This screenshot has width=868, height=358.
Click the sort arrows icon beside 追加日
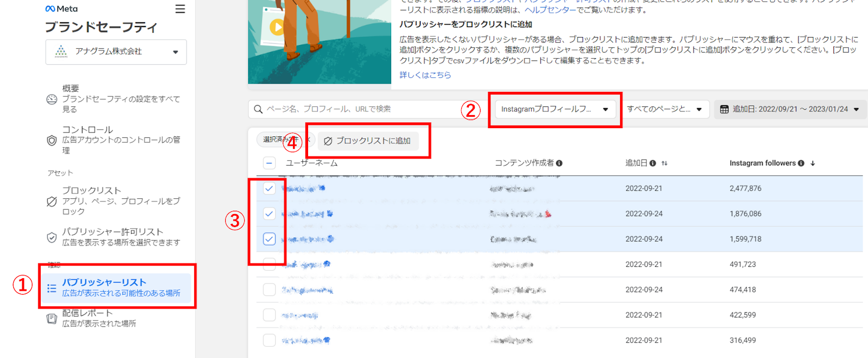click(x=665, y=163)
